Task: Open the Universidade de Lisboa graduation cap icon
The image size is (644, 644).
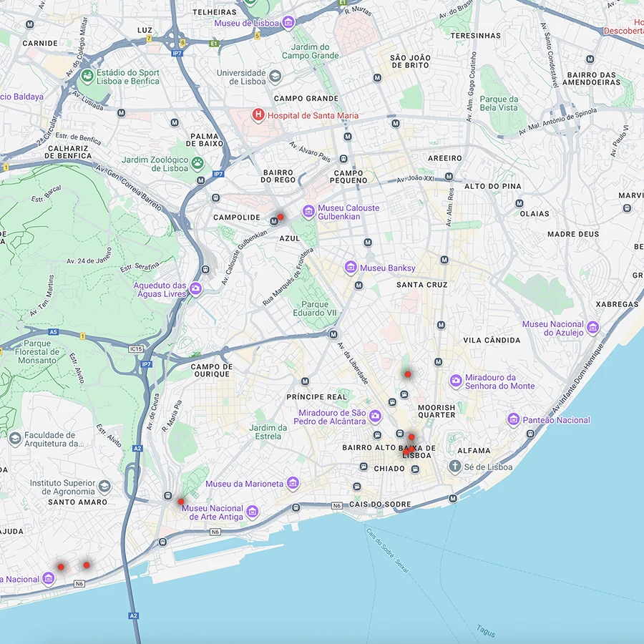Action: pyautogui.click(x=275, y=77)
